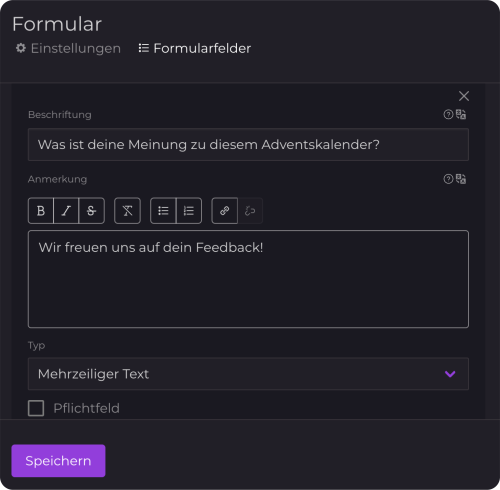Screen dimensions: 500x490
Task: Open translation icon for Beschriftung field
Action: click(x=461, y=114)
